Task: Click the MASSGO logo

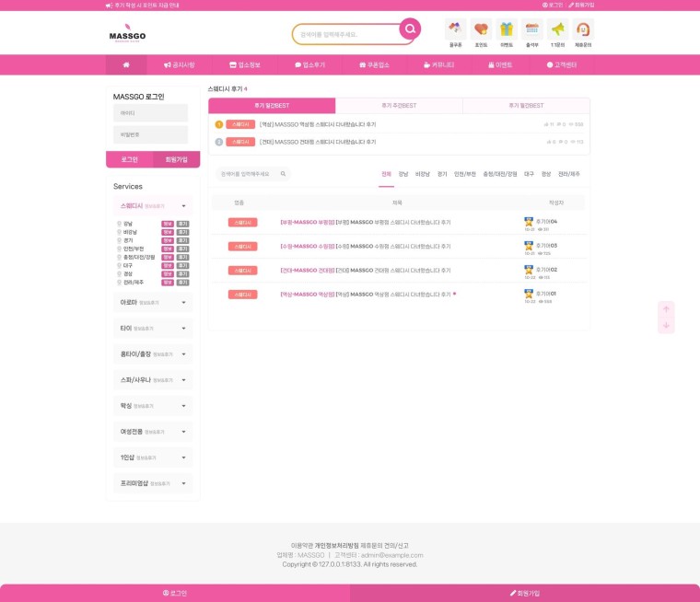Action: click(127, 33)
